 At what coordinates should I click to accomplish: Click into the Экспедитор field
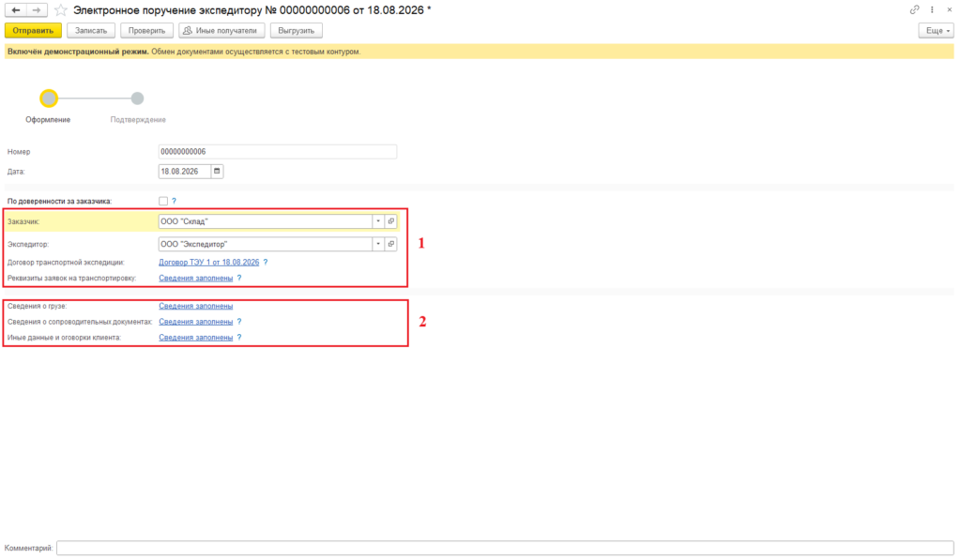pyautogui.click(x=265, y=244)
